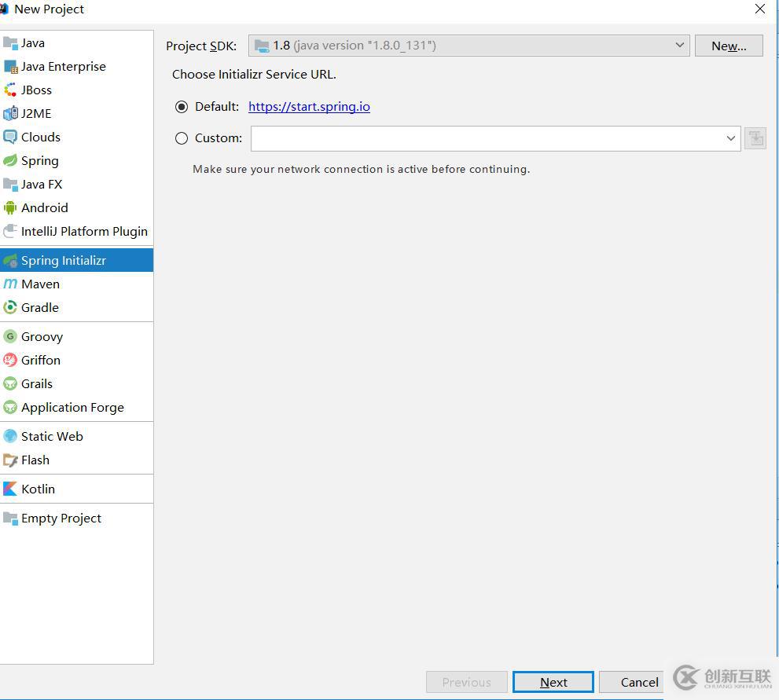Choose Java Enterprise project type label
This screenshot has height=700, width=779.
tap(64, 67)
